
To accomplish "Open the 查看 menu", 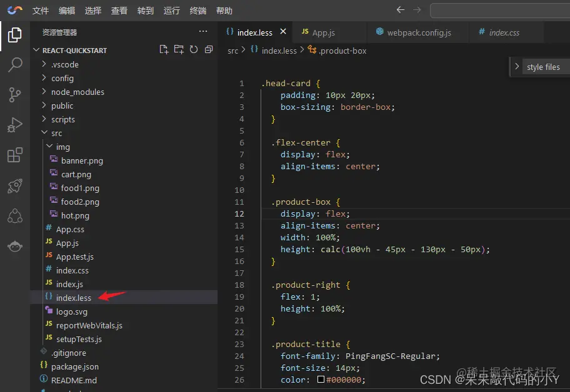I will click(119, 11).
